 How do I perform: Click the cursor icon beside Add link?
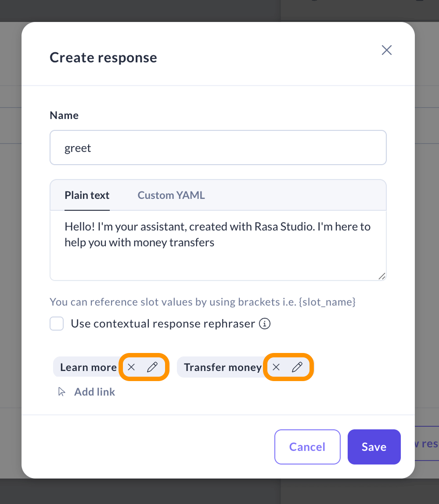(x=62, y=392)
